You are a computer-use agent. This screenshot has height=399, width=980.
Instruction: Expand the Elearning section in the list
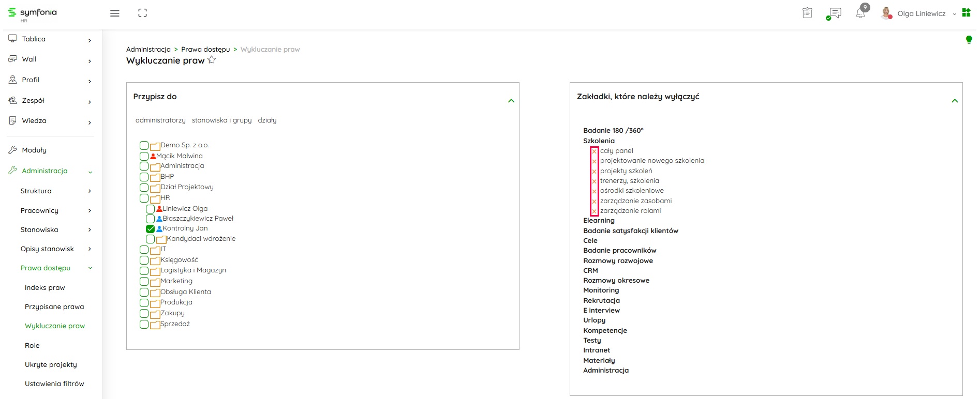point(599,221)
